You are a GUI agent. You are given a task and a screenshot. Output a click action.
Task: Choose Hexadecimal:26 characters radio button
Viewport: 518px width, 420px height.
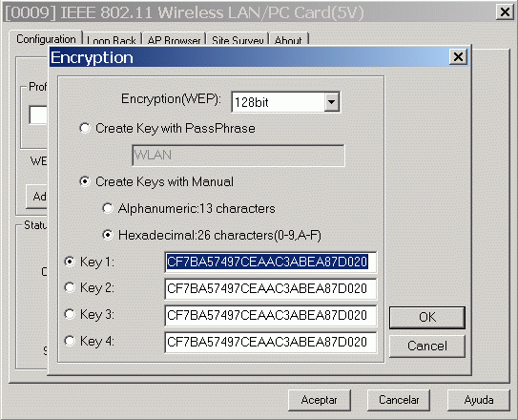(108, 235)
